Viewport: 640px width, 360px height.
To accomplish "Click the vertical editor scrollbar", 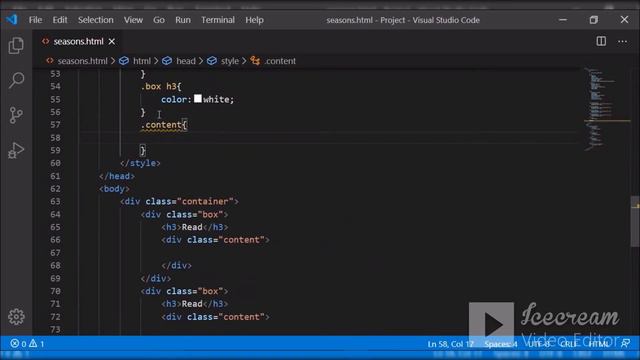I will click(x=635, y=221).
